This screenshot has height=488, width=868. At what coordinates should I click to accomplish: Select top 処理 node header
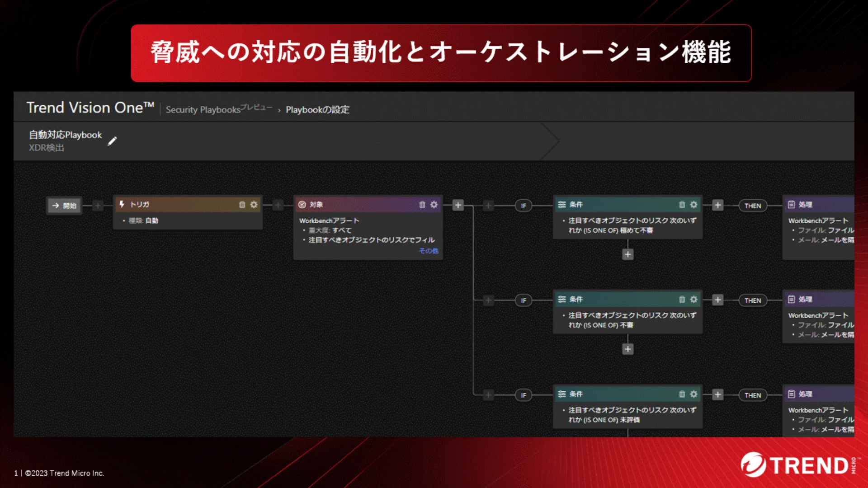click(x=819, y=205)
